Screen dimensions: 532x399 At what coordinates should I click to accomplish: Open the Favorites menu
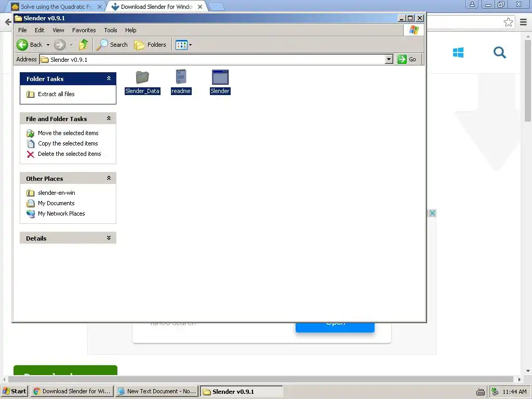tap(84, 30)
